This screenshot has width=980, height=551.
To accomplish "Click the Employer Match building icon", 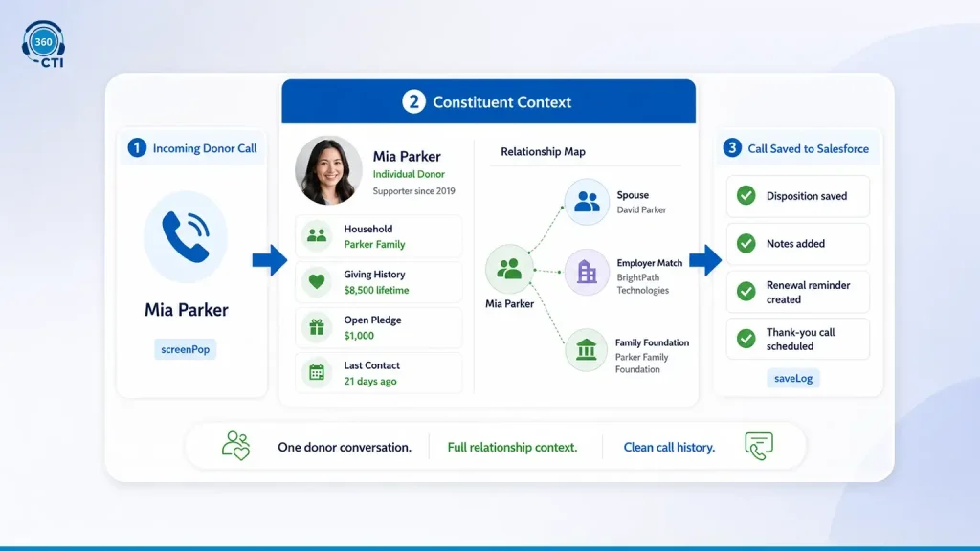I will coord(587,273).
